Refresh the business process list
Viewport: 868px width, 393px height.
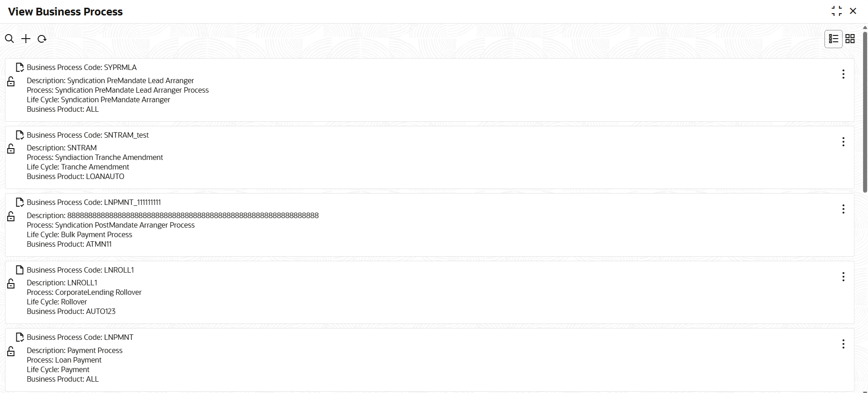click(42, 39)
